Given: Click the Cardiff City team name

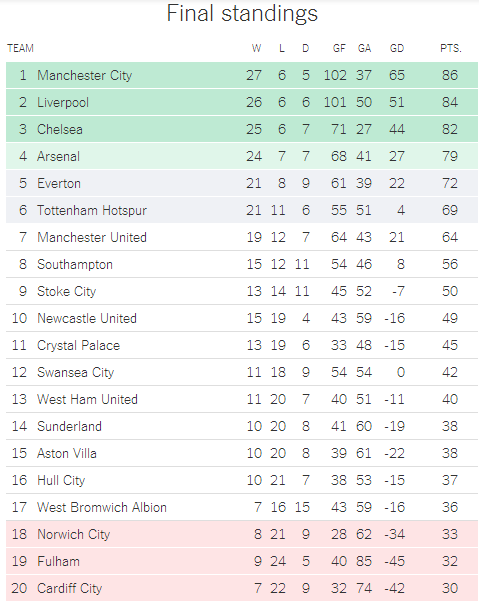Looking at the screenshot, I should pyautogui.click(x=69, y=588).
